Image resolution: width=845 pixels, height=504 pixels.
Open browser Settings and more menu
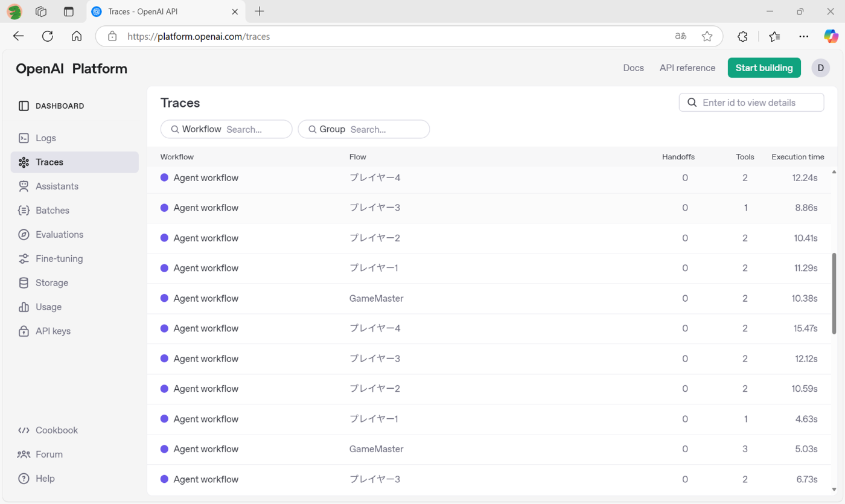point(803,36)
